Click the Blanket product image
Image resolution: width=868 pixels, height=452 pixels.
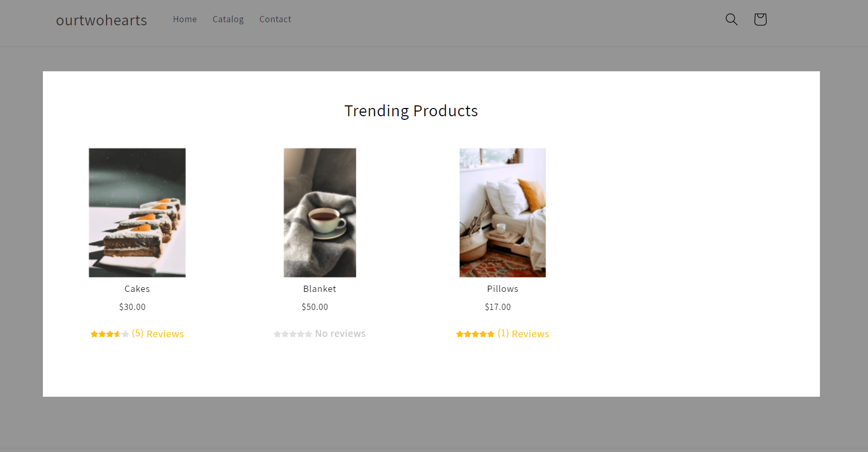click(x=320, y=213)
